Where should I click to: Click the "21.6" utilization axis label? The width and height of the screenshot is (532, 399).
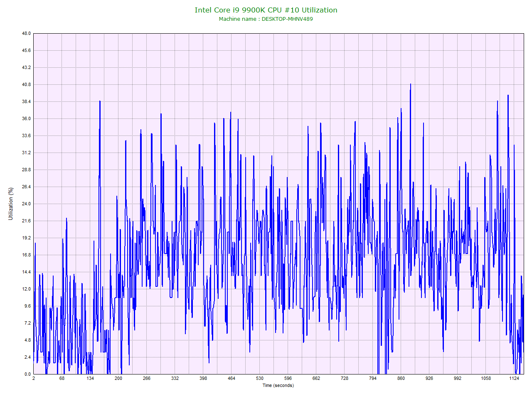tap(27, 221)
